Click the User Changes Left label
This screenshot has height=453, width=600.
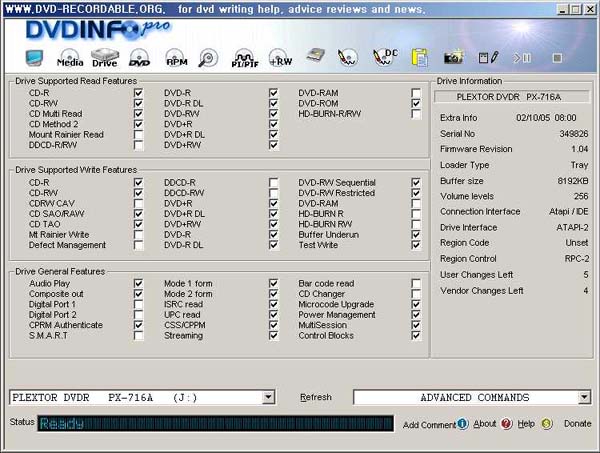click(x=476, y=275)
